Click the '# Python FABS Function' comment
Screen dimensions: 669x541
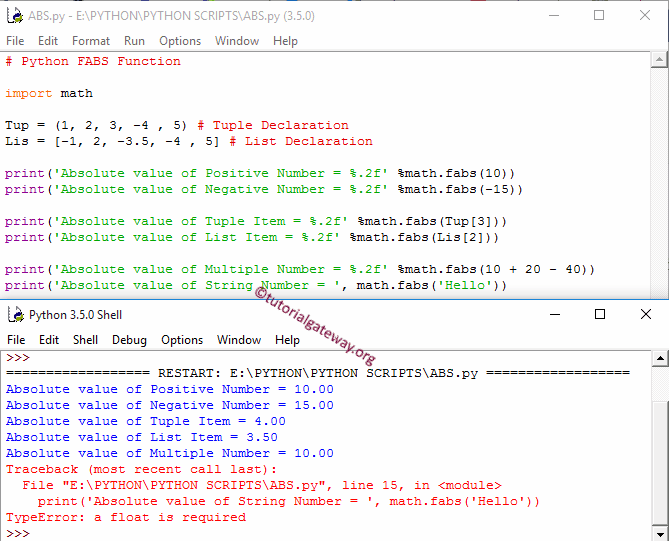click(x=93, y=61)
